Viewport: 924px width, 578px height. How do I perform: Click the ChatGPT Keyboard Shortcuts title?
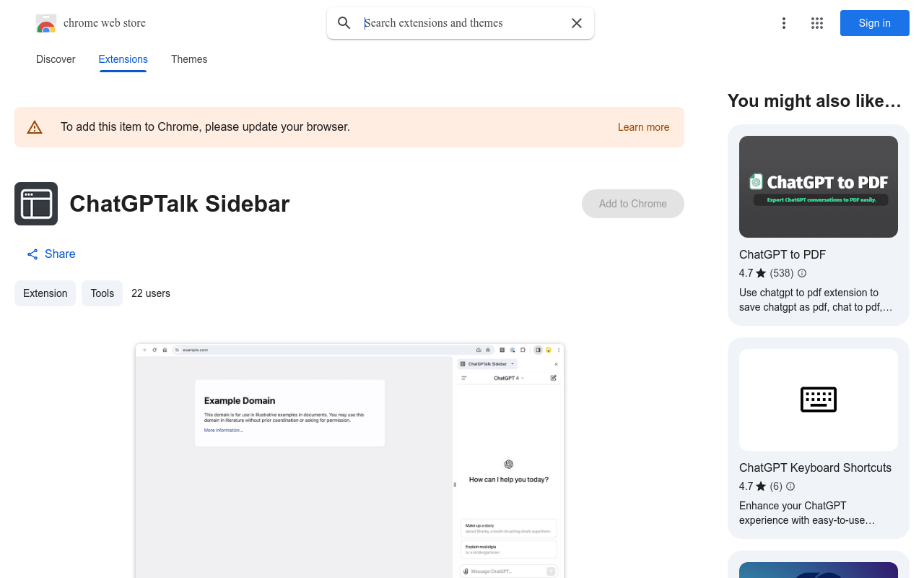[x=816, y=467]
